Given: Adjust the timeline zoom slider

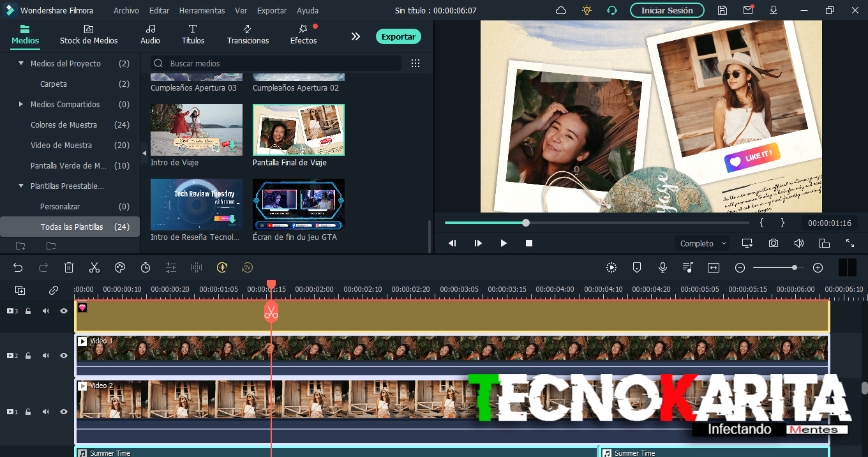Looking at the screenshot, I should (779, 267).
